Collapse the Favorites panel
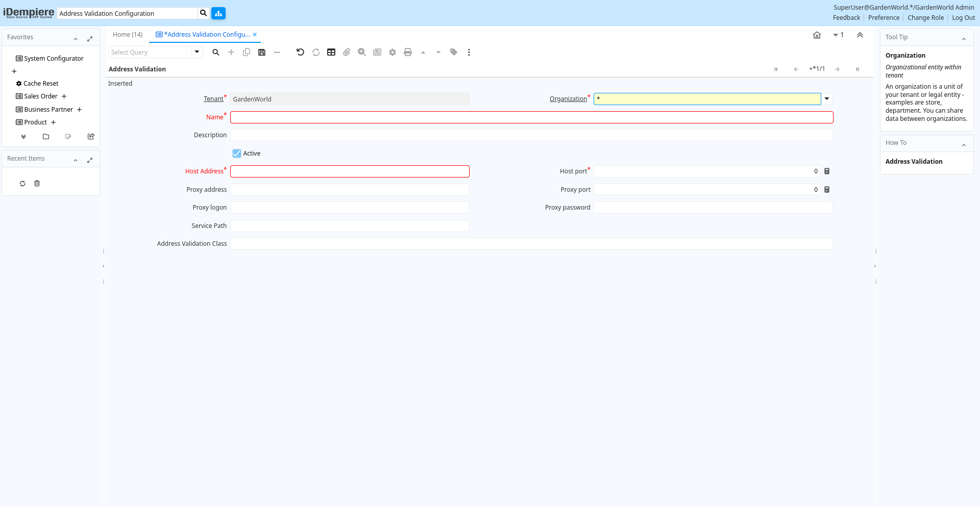 coord(76,38)
